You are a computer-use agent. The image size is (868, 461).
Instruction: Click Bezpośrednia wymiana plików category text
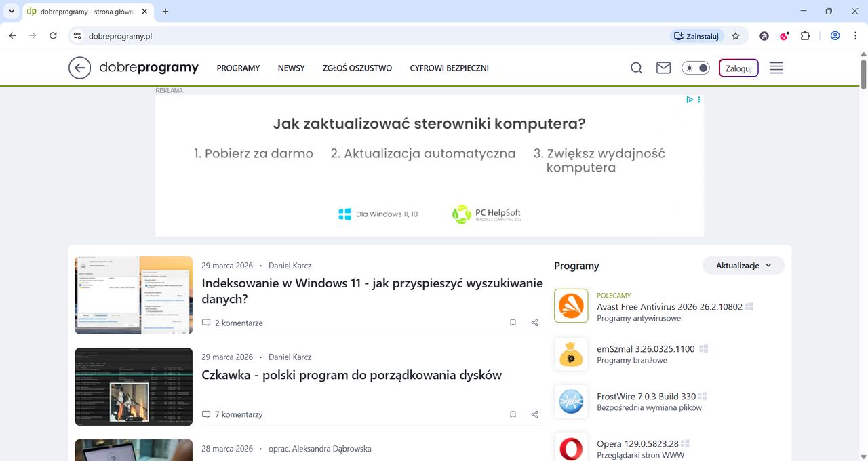tap(649, 407)
